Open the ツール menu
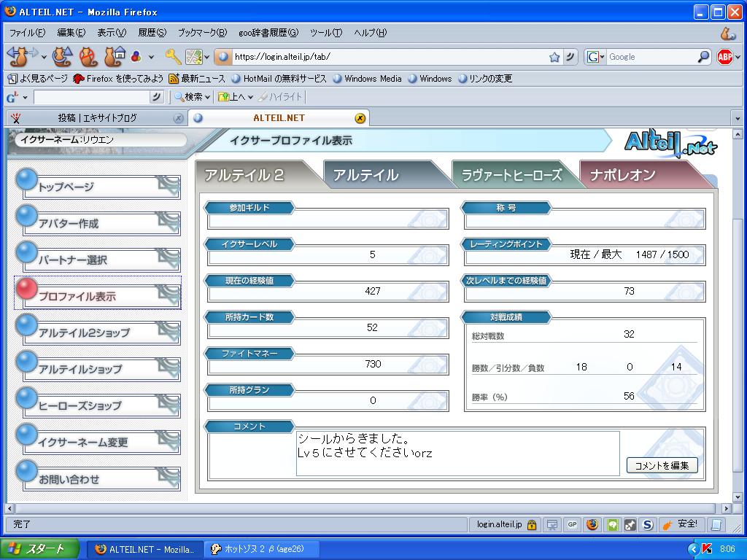The image size is (747, 560). pyautogui.click(x=326, y=32)
